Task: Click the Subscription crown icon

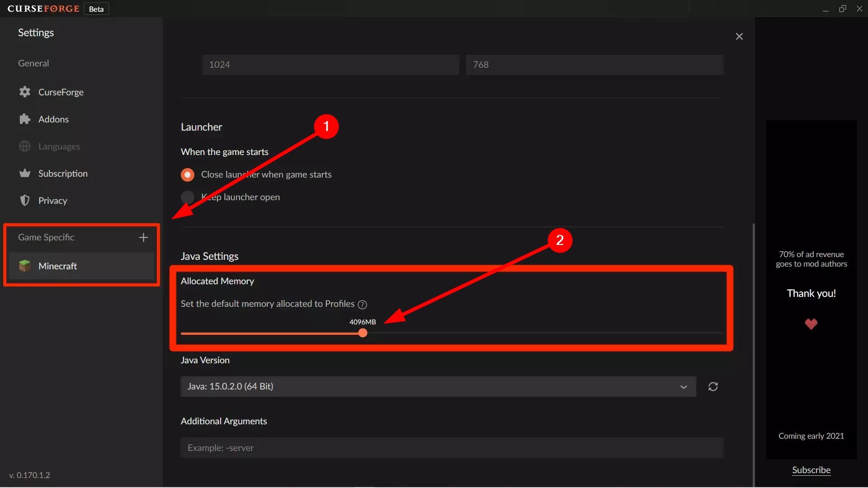Action: 25,173
